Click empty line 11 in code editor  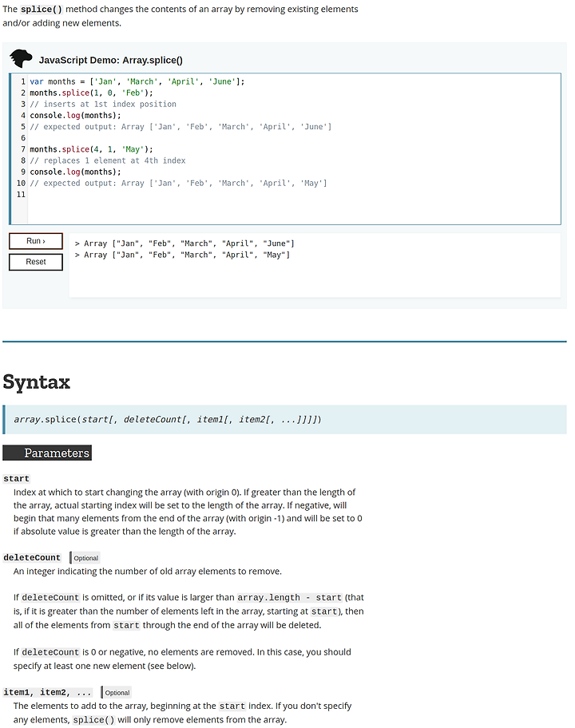tap(292, 195)
